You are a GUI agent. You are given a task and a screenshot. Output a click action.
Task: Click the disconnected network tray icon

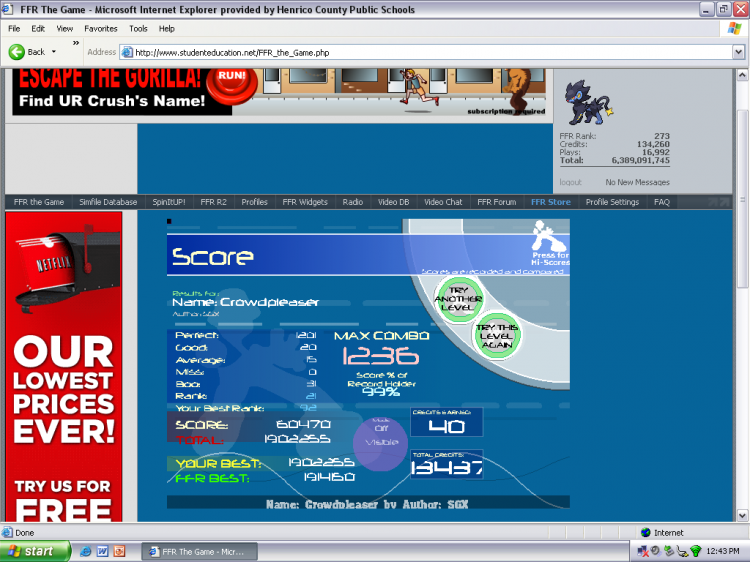pos(642,551)
